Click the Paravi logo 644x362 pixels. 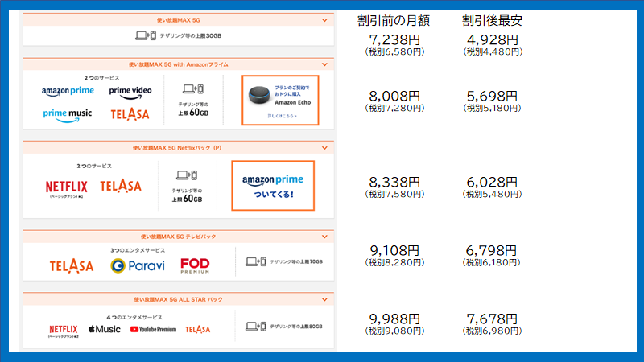point(138,266)
